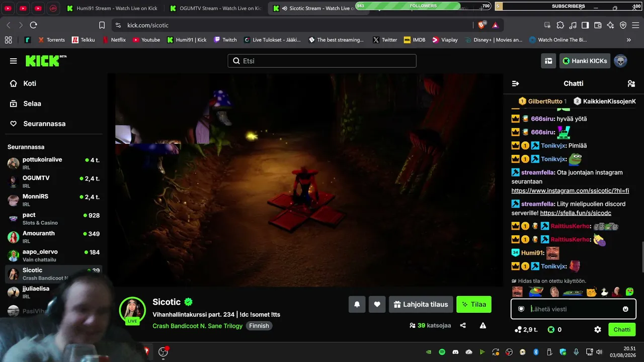Open the emoji picker in the chat box
The image size is (644, 362).
tap(625, 309)
